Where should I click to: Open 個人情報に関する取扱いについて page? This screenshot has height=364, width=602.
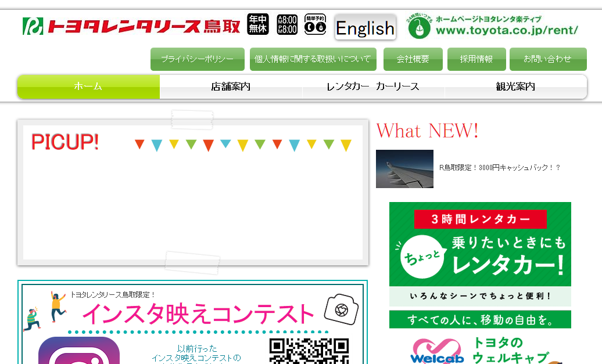[x=313, y=59]
